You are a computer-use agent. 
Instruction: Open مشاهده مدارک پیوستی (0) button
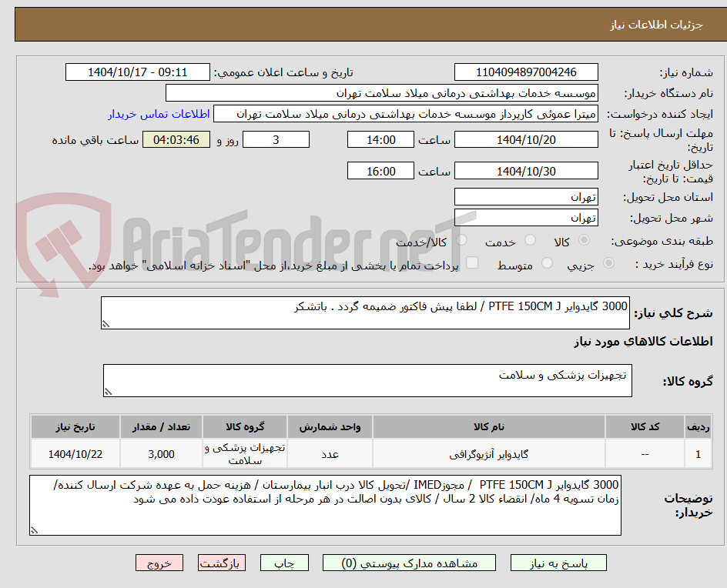[x=409, y=563]
